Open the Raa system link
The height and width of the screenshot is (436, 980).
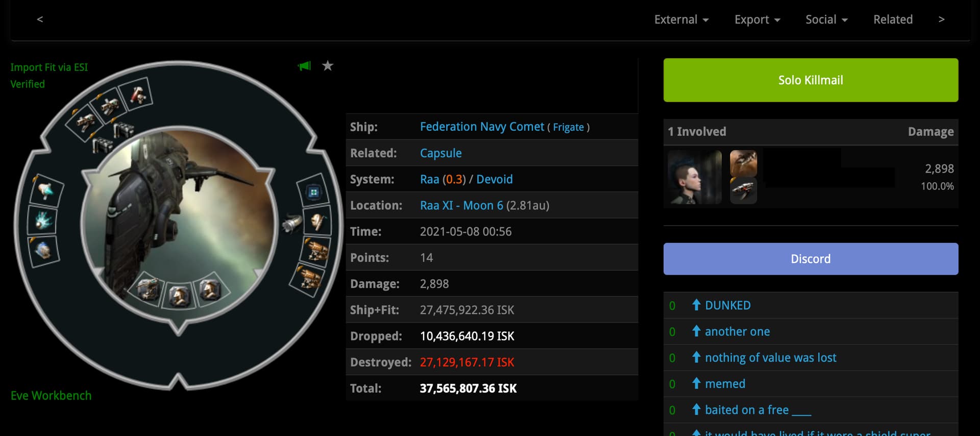(x=429, y=179)
